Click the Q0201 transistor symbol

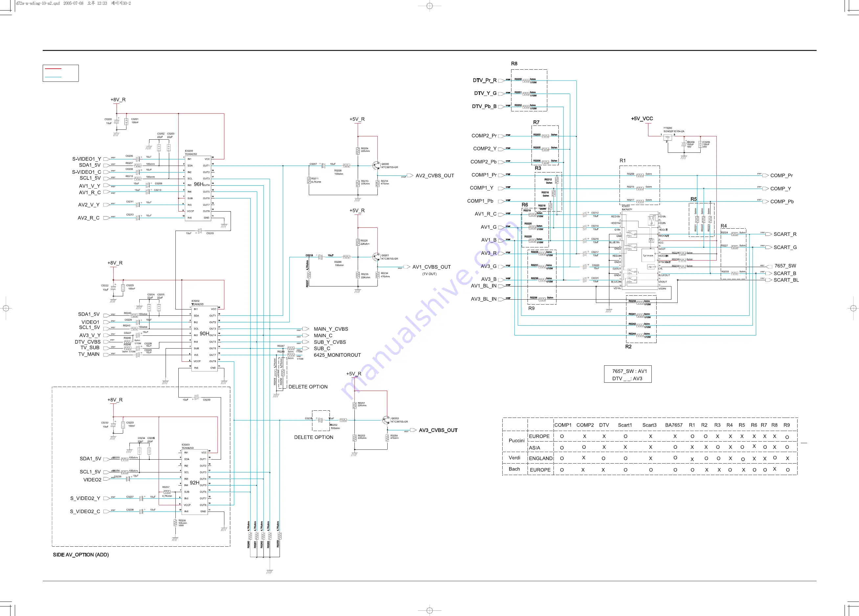[376, 257]
